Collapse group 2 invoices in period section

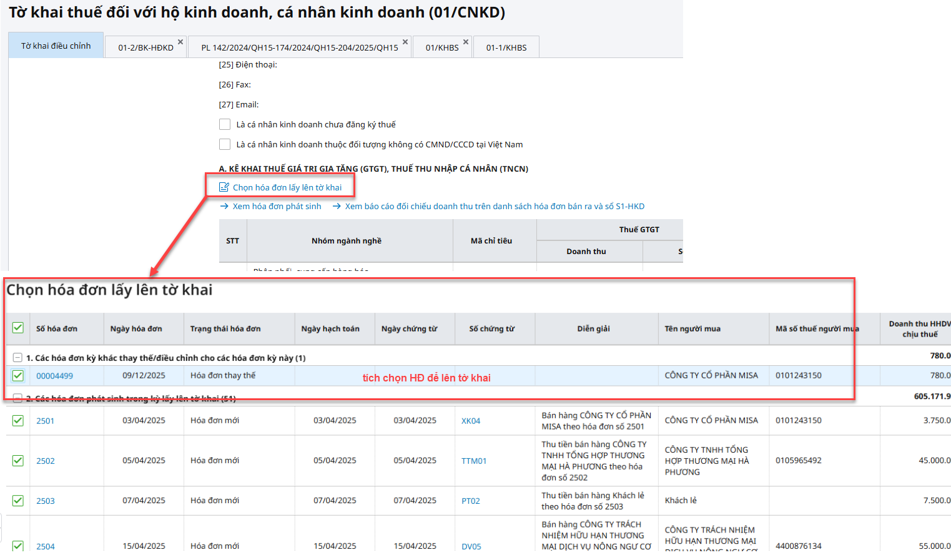[x=17, y=398]
